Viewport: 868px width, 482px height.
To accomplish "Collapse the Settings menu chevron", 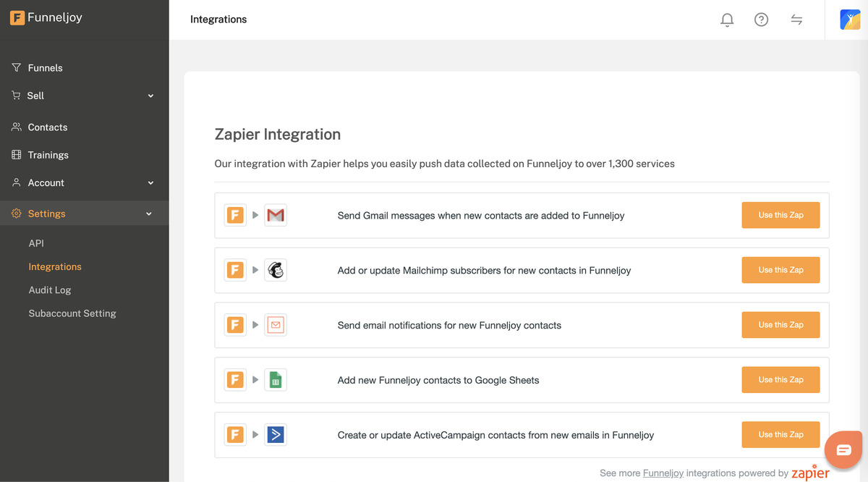I will coord(149,214).
